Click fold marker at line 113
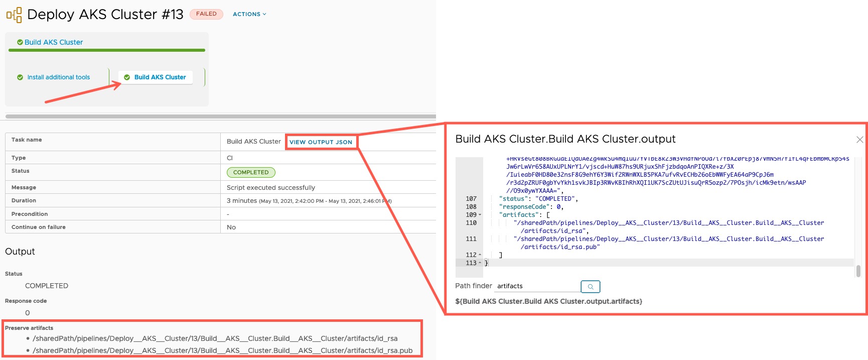 [480, 263]
